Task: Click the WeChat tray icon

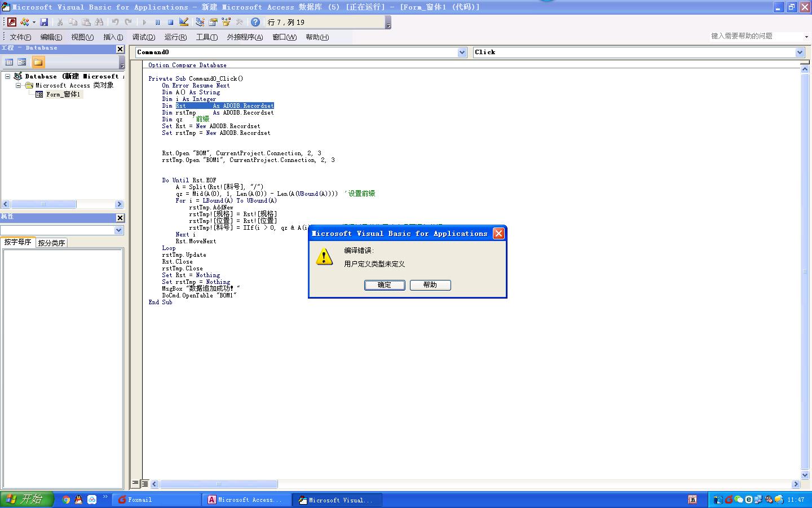Action: point(739,500)
